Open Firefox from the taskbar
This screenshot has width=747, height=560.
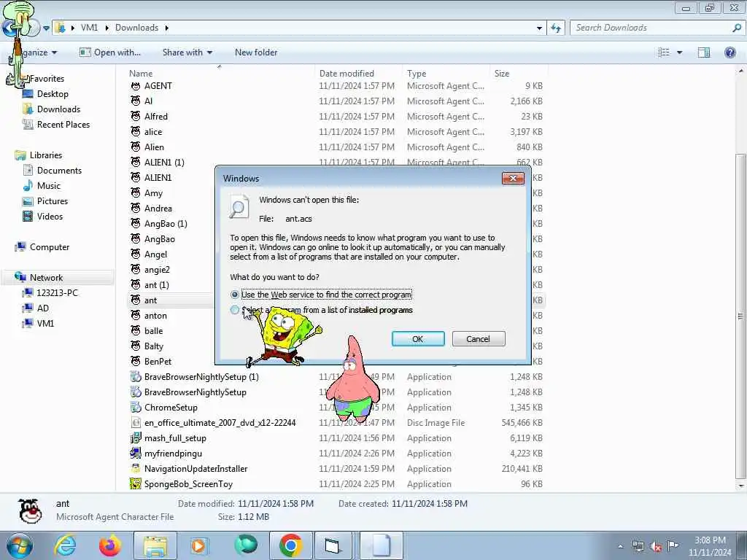[110, 545]
